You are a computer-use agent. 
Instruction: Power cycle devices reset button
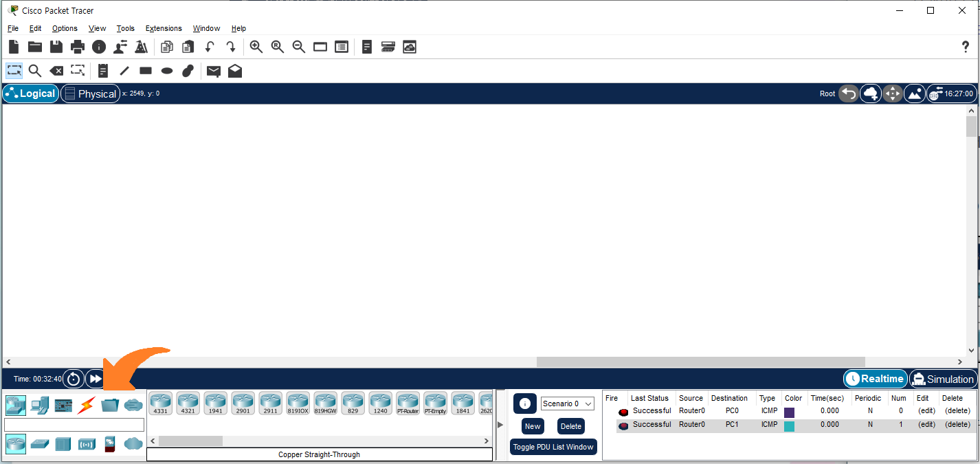pos(74,379)
